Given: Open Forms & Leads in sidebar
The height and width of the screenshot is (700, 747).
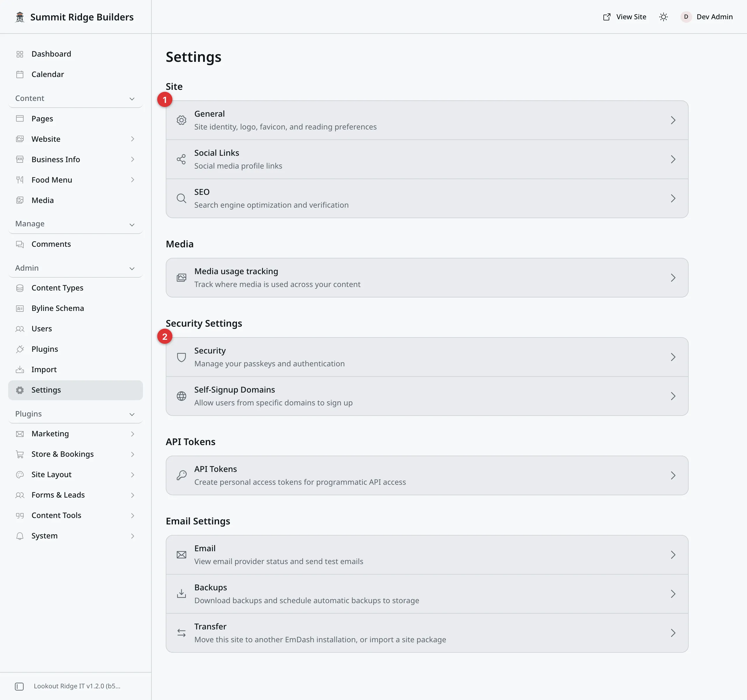Looking at the screenshot, I should coord(76,495).
